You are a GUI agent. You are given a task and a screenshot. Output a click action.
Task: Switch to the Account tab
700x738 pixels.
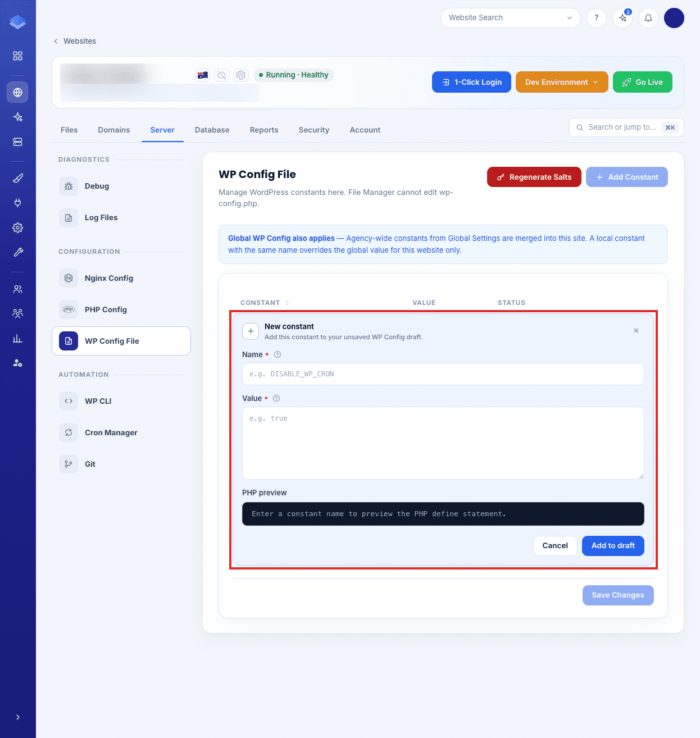tap(365, 130)
